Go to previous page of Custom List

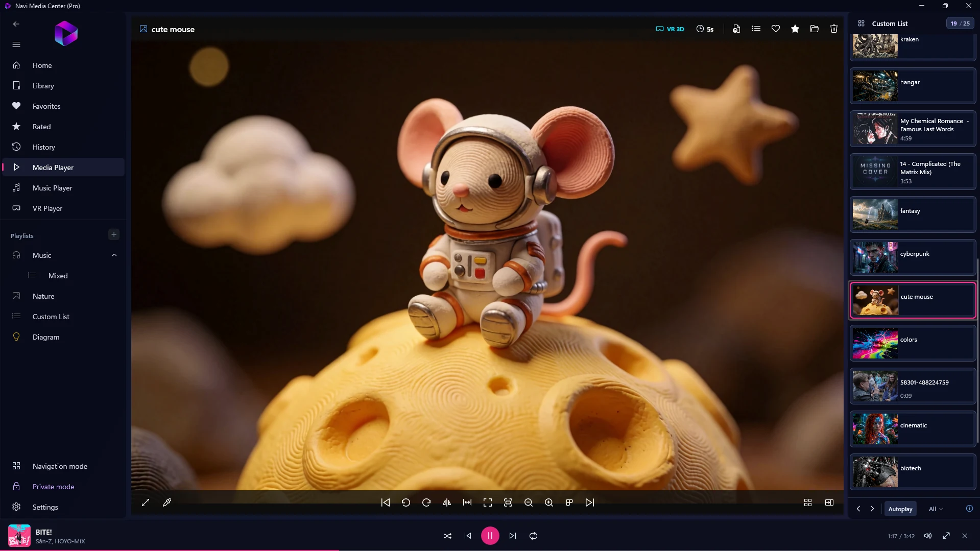point(858,509)
